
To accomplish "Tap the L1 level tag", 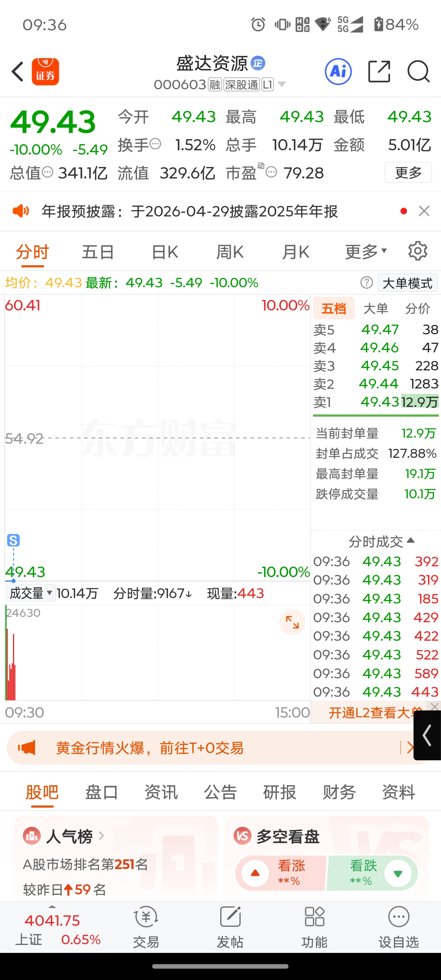I will point(267,85).
